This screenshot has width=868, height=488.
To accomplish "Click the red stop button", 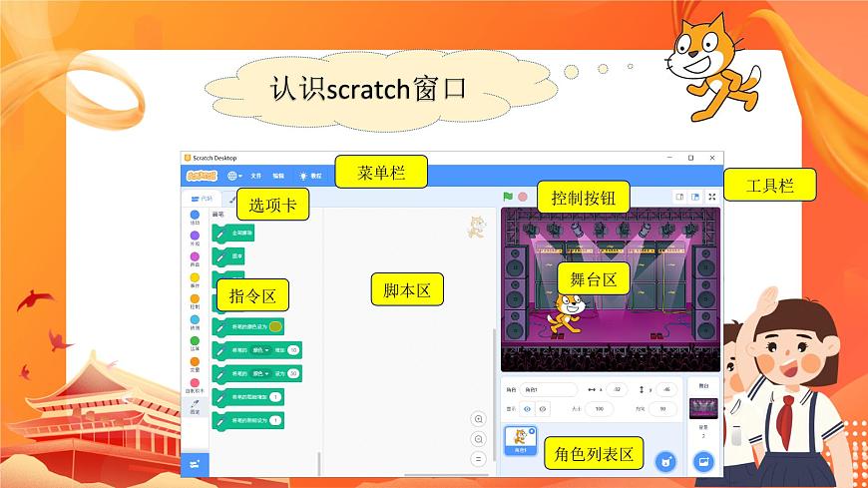I will click(523, 197).
